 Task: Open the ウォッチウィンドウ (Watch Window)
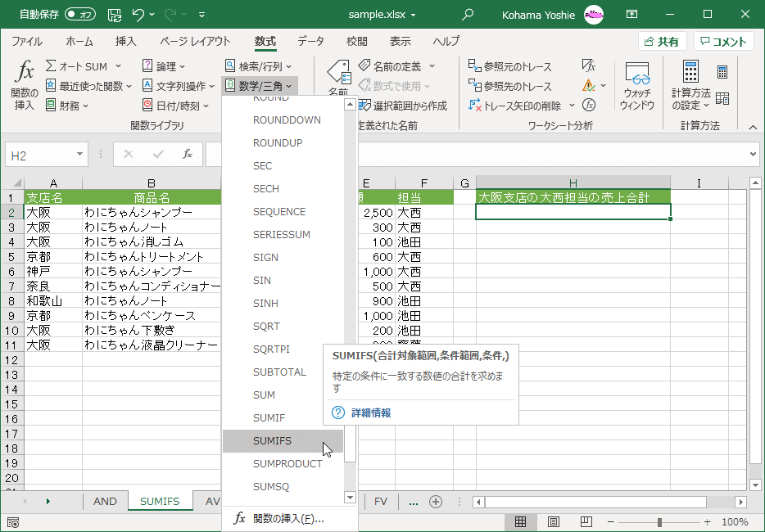coord(636,86)
